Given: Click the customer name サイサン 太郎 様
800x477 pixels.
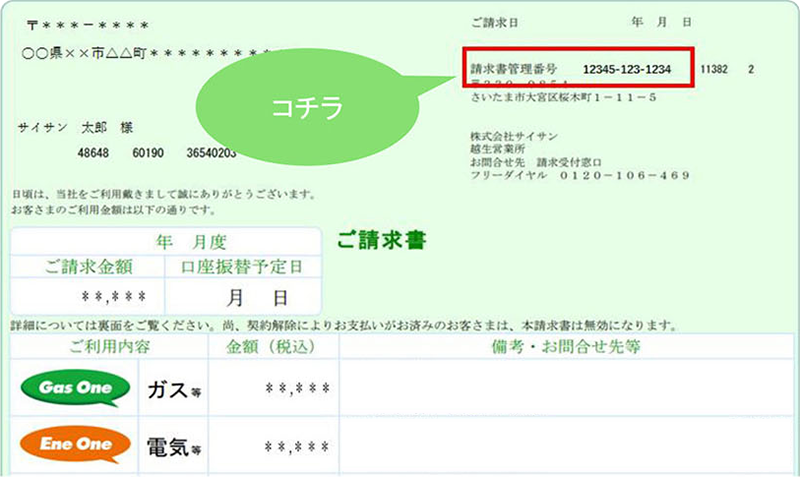Looking at the screenshot, I should (76, 128).
